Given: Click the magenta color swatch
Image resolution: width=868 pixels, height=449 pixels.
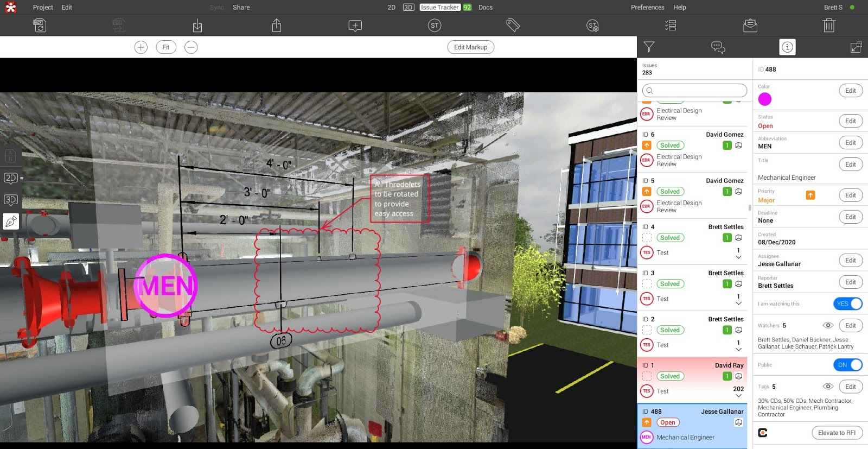Looking at the screenshot, I should click(765, 99).
